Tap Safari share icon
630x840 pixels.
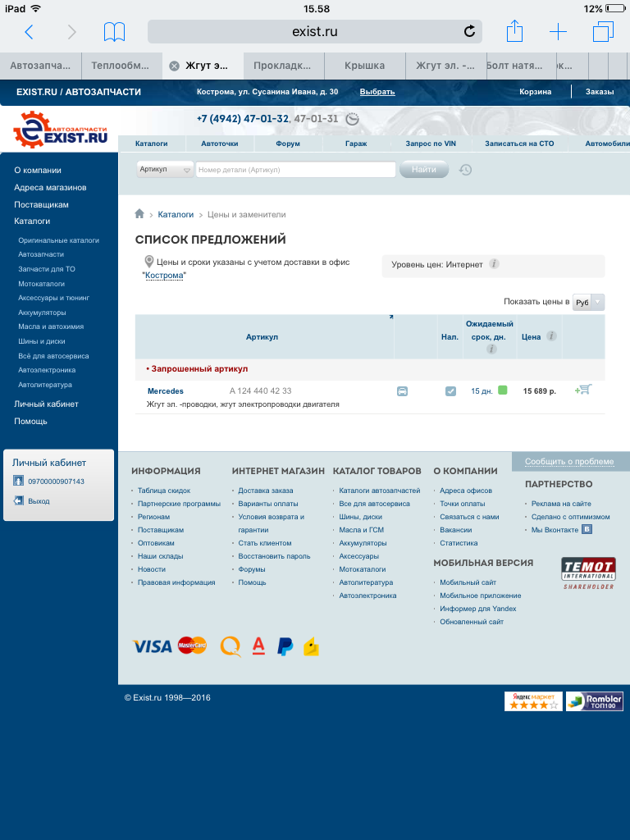514,32
